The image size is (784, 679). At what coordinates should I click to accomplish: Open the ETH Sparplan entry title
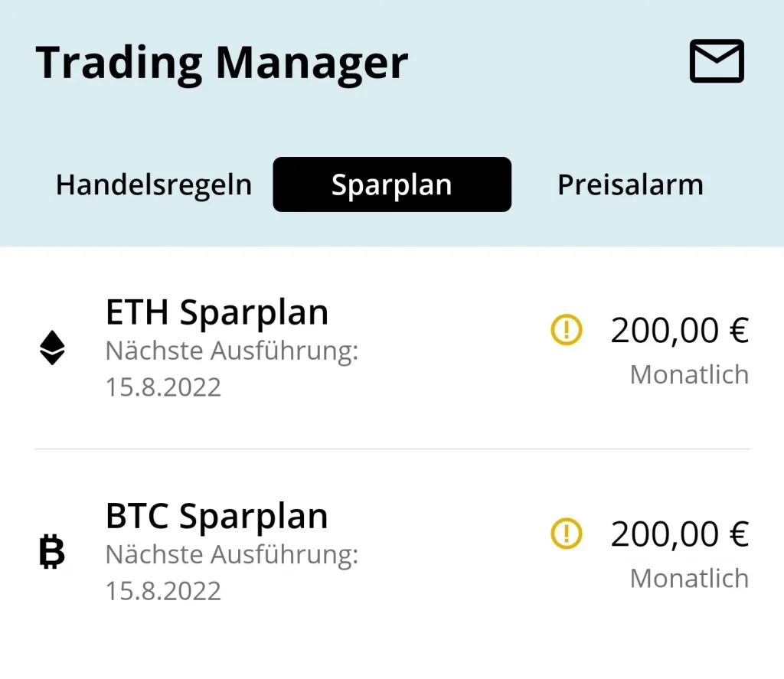pos(217,312)
